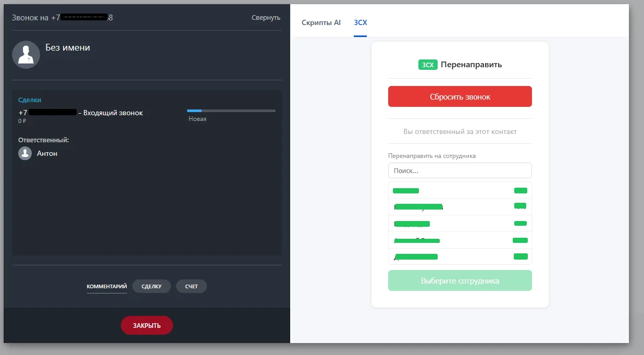Screen dimensions: 644x355
Task: Click the red ЗАКРЫТЬ button
Action: [147, 325]
